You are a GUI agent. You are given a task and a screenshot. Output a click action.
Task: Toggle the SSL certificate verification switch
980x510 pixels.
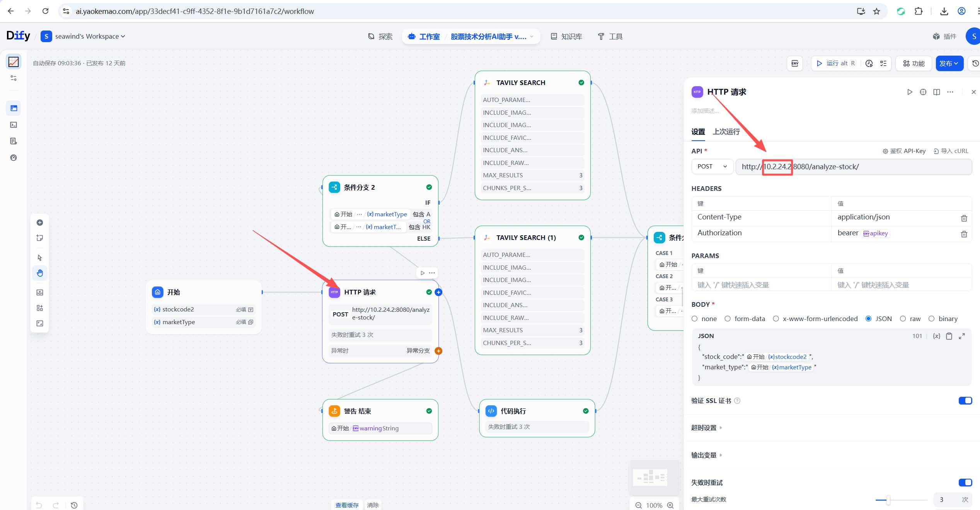coord(965,401)
